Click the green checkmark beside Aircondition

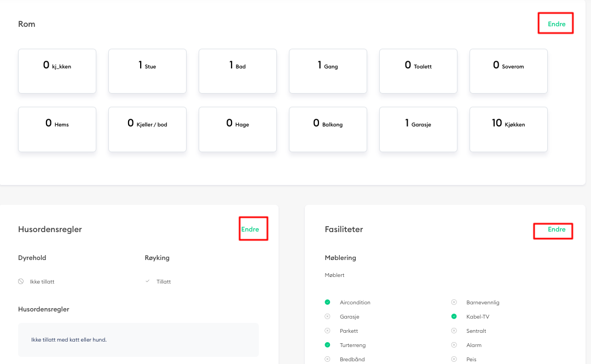click(327, 302)
